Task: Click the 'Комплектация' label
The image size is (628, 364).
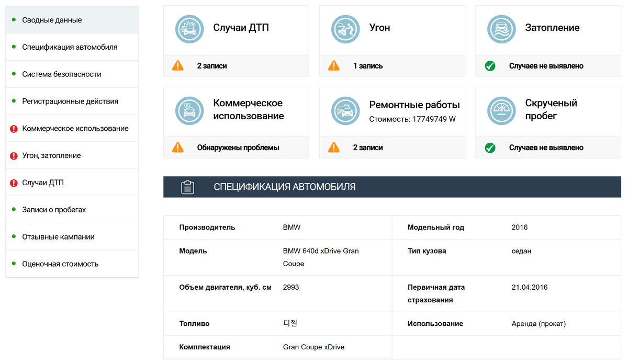Action: click(x=205, y=347)
